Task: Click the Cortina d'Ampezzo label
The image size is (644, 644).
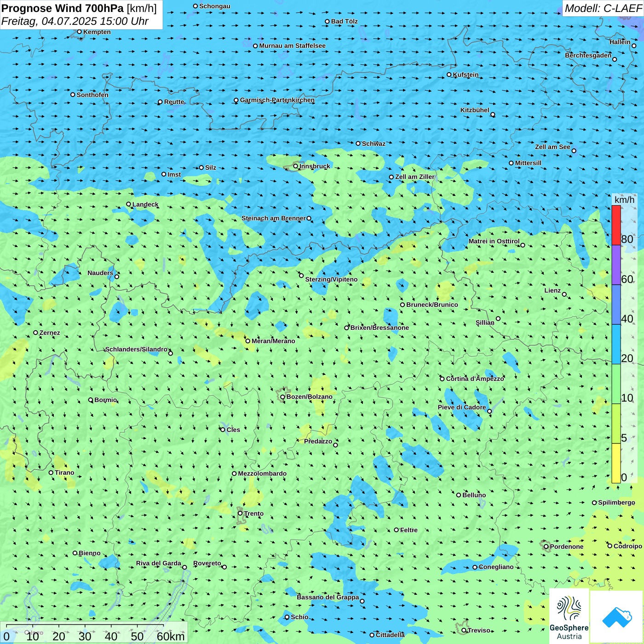Action: point(475,379)
